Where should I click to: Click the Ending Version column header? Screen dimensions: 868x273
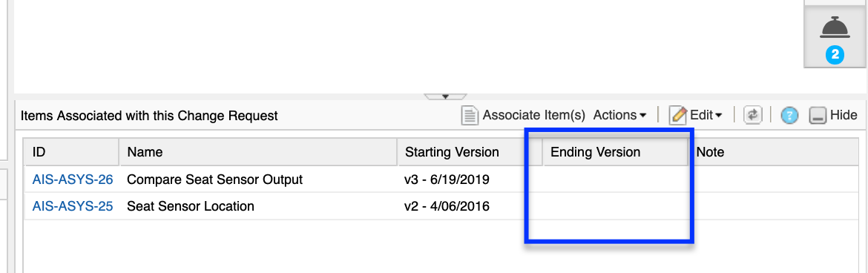coord(616,152)
